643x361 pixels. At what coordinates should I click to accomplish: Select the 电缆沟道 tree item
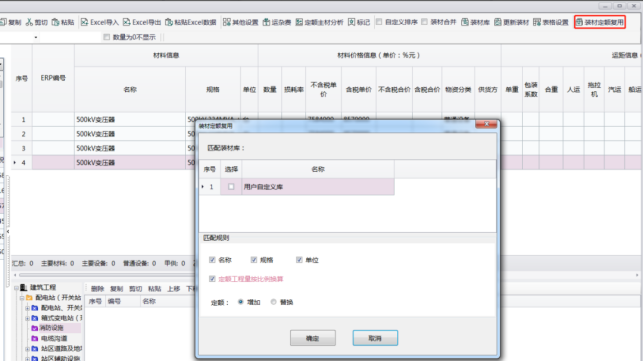click(54, 338)
